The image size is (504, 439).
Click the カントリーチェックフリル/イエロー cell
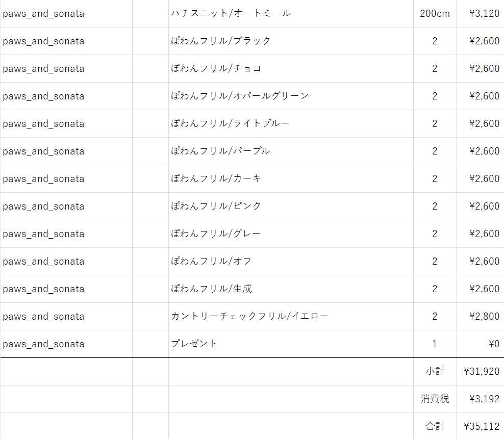click(291, 317)
